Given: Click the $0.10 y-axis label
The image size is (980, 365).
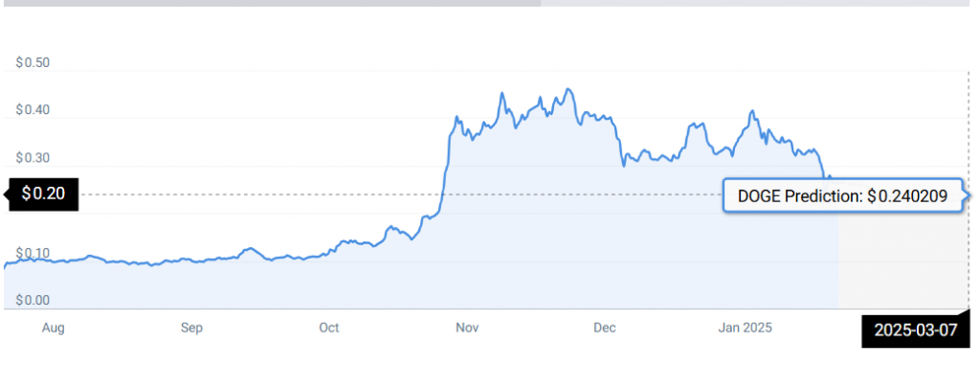Looking at the screenshot, I should click(x=33, y=253).
